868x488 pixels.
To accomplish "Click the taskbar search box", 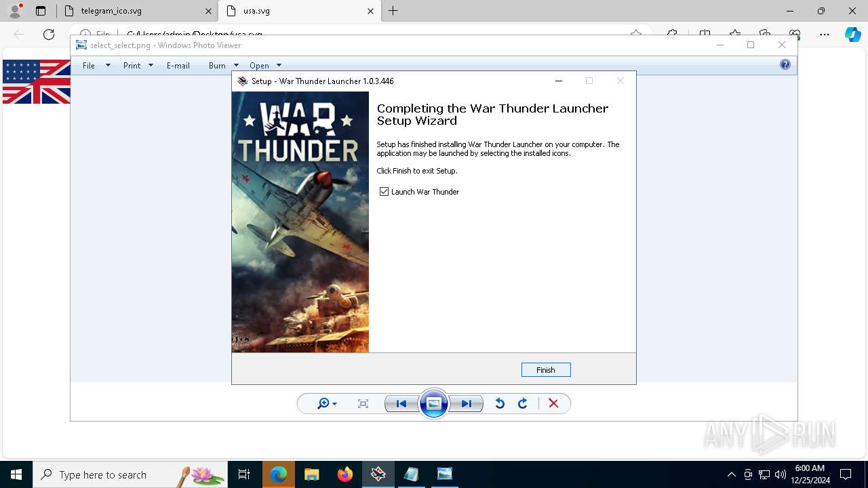I will [x=130, y=474].
